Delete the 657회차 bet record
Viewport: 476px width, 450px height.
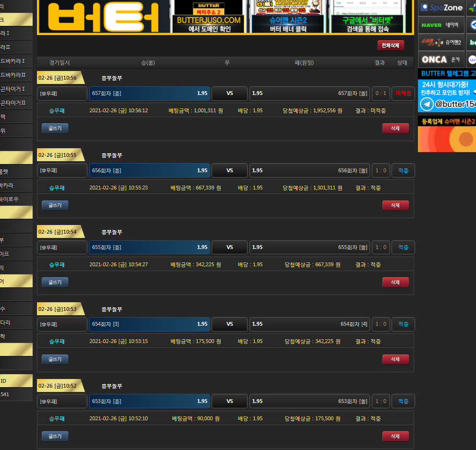point(395,128)
